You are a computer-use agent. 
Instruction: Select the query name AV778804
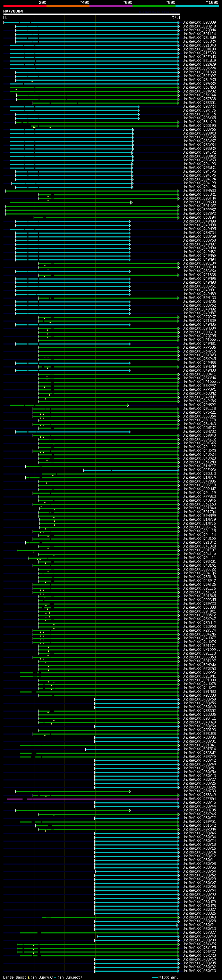coord(13,11)
